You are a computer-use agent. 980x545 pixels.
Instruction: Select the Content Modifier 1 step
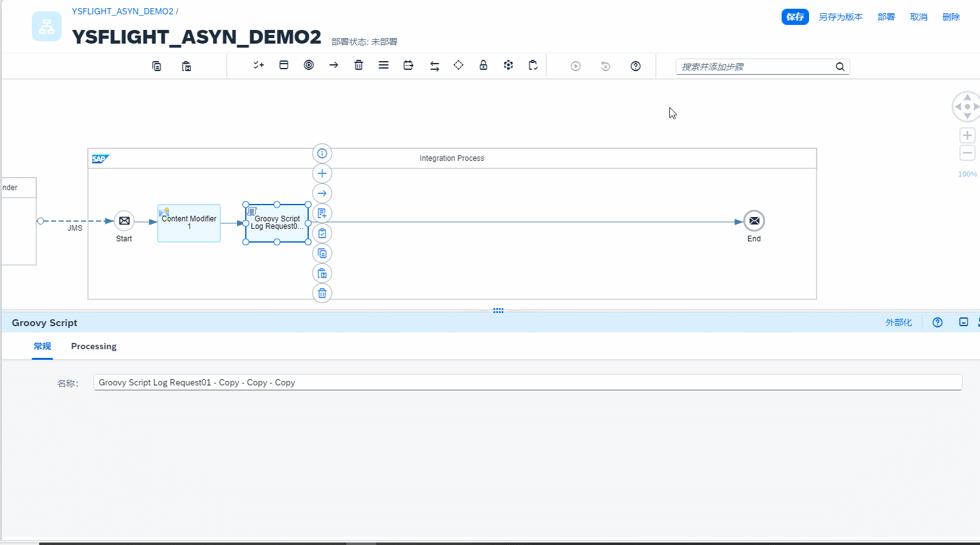point(189,223)
